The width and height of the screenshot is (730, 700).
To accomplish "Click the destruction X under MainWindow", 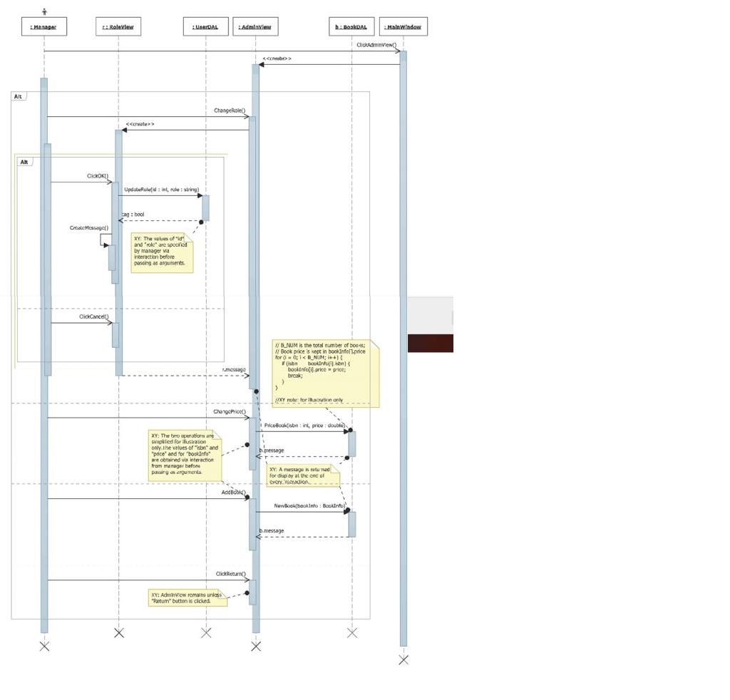I will (x=403, y=659).
